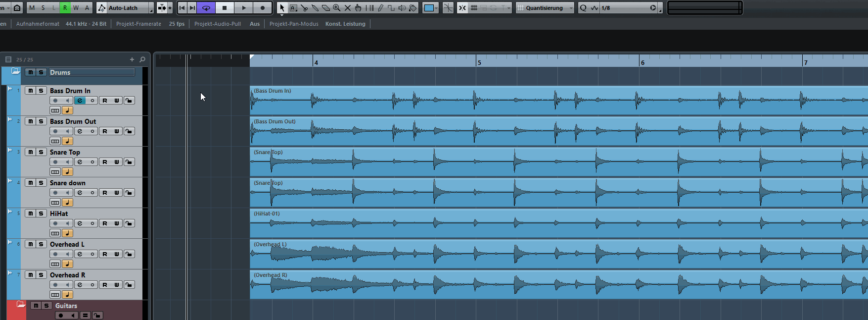Click the Play button in transport

[x=244, y=8]
